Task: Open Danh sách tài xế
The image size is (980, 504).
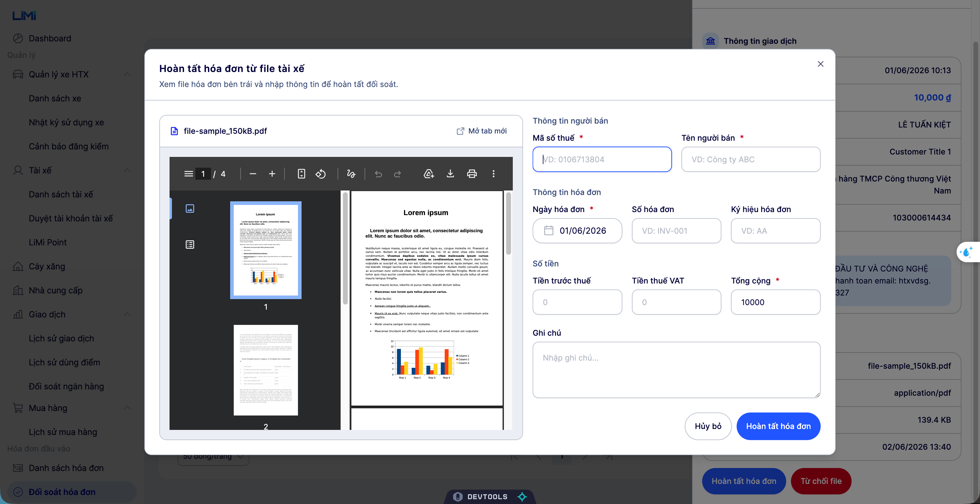Action: pyautogui.click(x=61, y=194)
